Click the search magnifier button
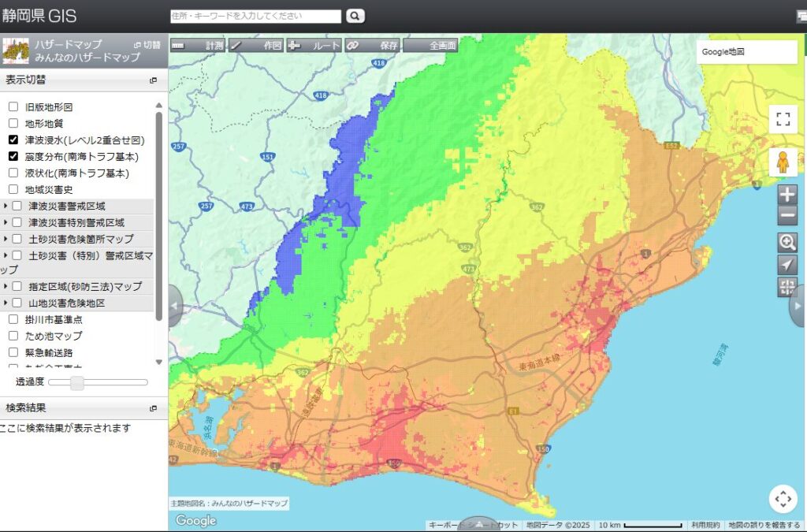Viewport: 807px width, 532px height. tap(355, 16)
